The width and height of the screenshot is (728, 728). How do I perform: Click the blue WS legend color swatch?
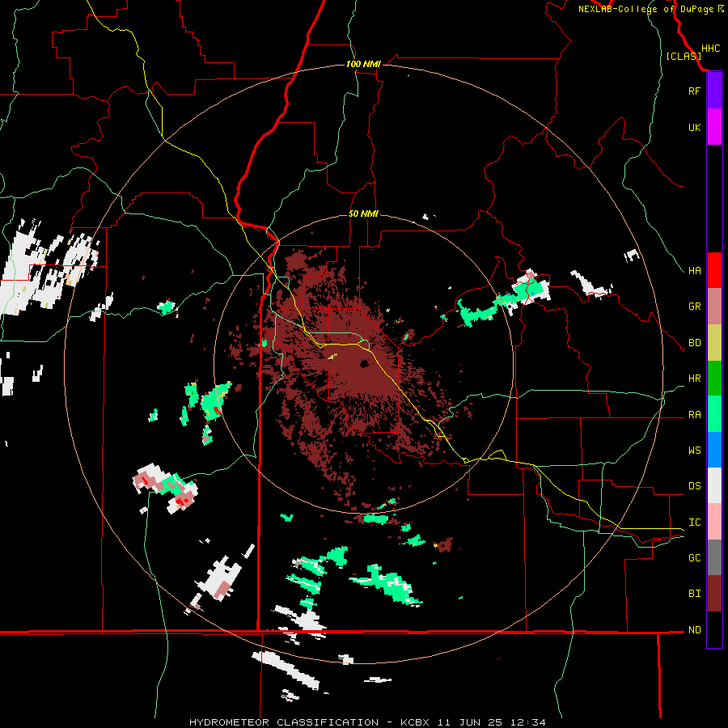(714, 450)
